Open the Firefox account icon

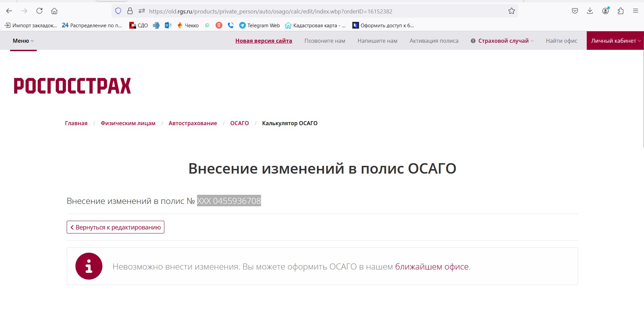coord(606,11)
